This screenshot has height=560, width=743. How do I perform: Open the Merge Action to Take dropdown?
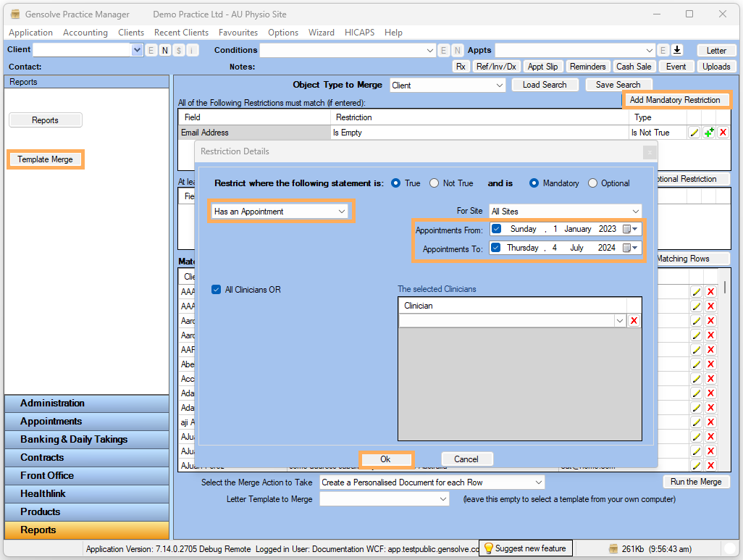tap(539, 482)
